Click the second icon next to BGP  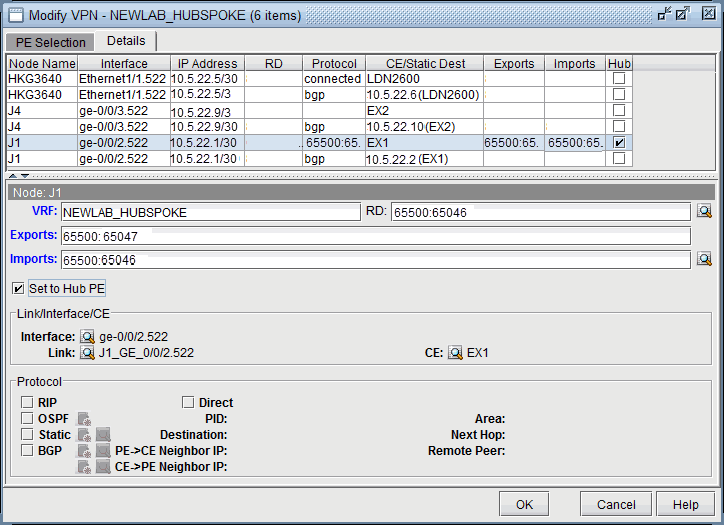(103, 451)
